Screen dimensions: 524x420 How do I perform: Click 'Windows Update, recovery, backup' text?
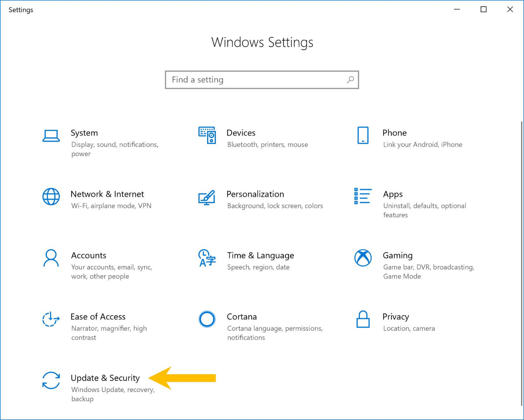pos(113,394)
